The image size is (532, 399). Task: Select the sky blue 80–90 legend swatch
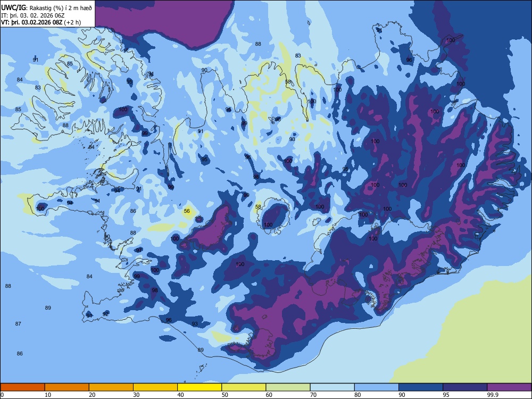tap(377, 387)
